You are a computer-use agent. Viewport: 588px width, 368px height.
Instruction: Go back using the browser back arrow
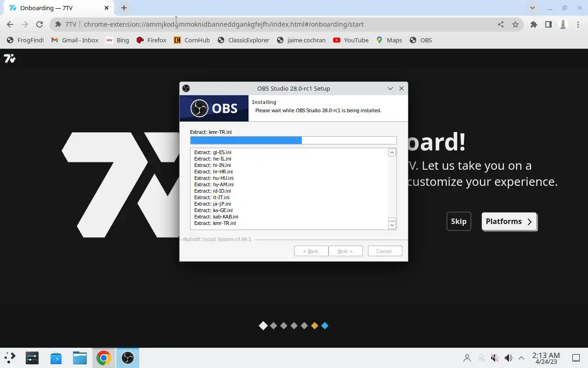[x=10, y=24]
